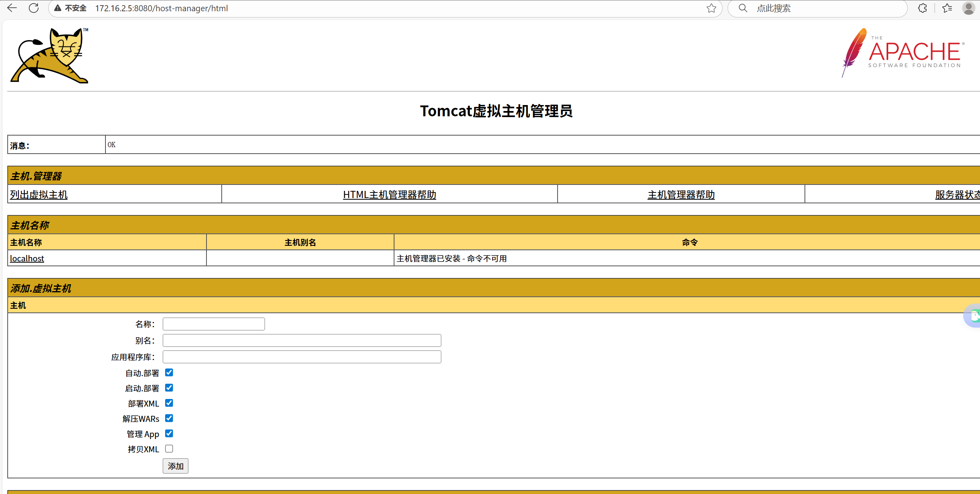
Task: Click the 命令 column header
Action: point(690,243)
